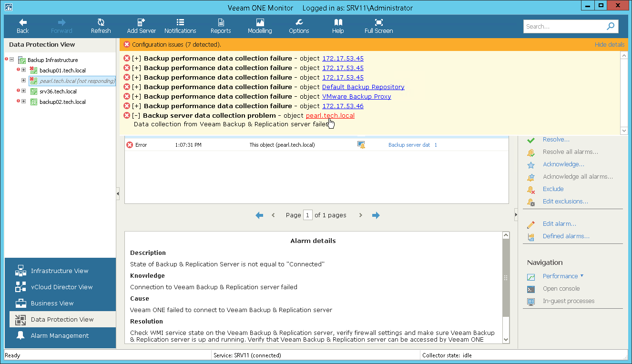The width and height of the screenshot is (632, 364).
Task: Click the Collector state: idle status text
Action: (447, 355)
